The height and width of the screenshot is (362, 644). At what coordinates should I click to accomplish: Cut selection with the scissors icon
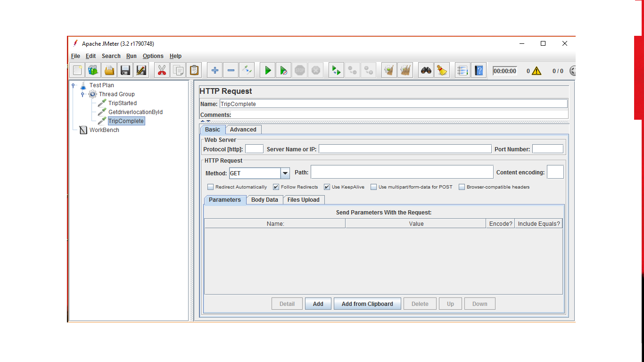click(162, 71)
